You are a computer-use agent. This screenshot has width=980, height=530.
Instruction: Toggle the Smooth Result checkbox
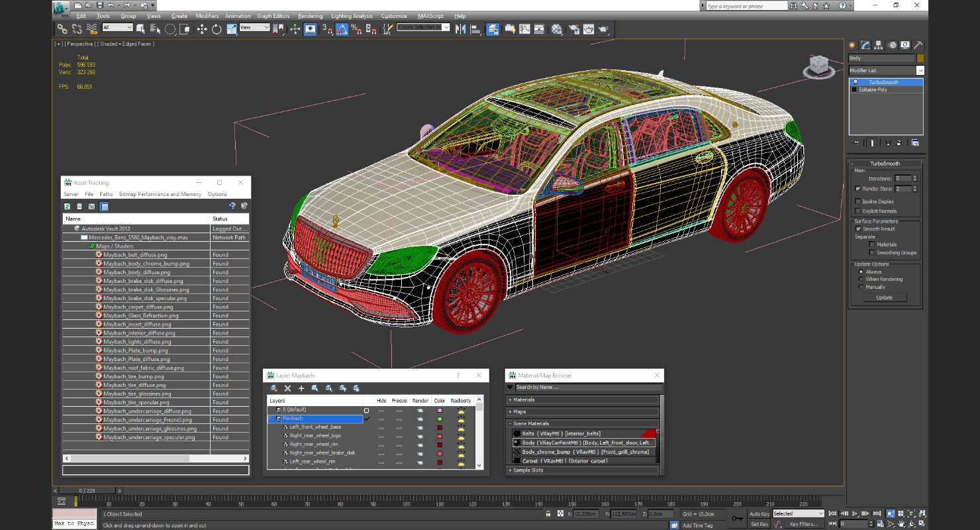(859, 229)
